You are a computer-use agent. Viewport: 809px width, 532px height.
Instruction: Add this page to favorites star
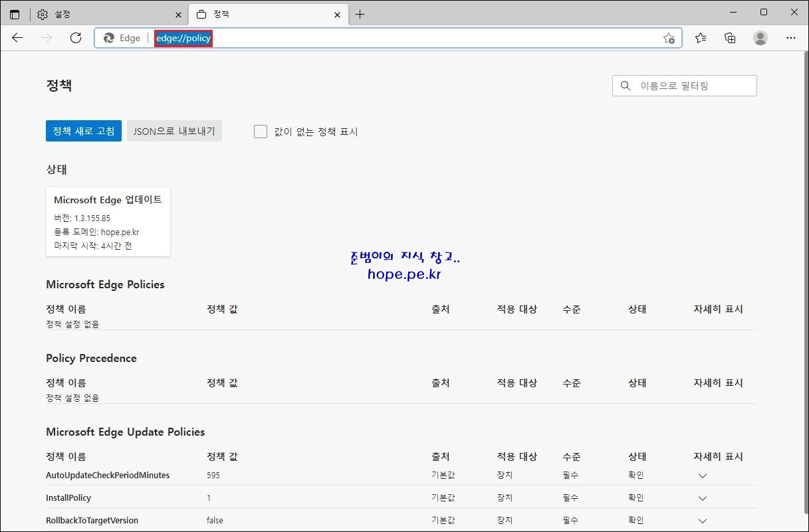pyautogui.click(x=669, y=38)
